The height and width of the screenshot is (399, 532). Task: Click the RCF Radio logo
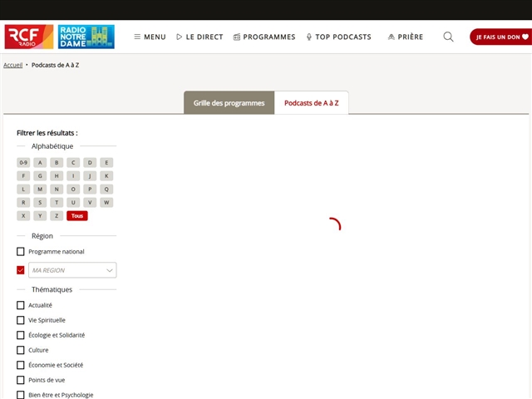click(x=29, y=37)
